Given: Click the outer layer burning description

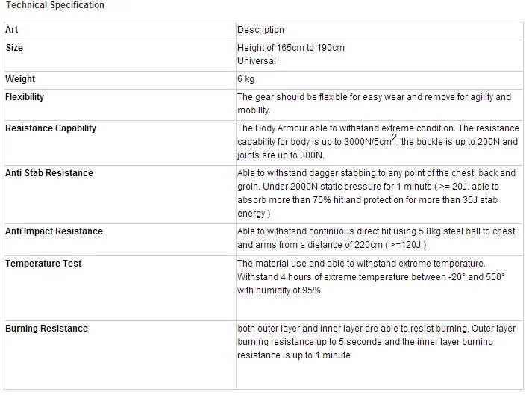Looking at the screenshot, I should (x=376, y=342).
